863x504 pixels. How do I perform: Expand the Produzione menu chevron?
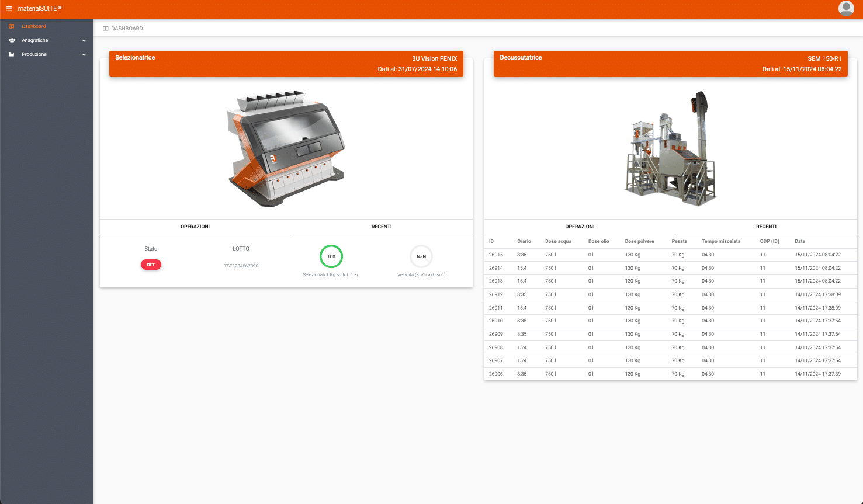point(84,55)
